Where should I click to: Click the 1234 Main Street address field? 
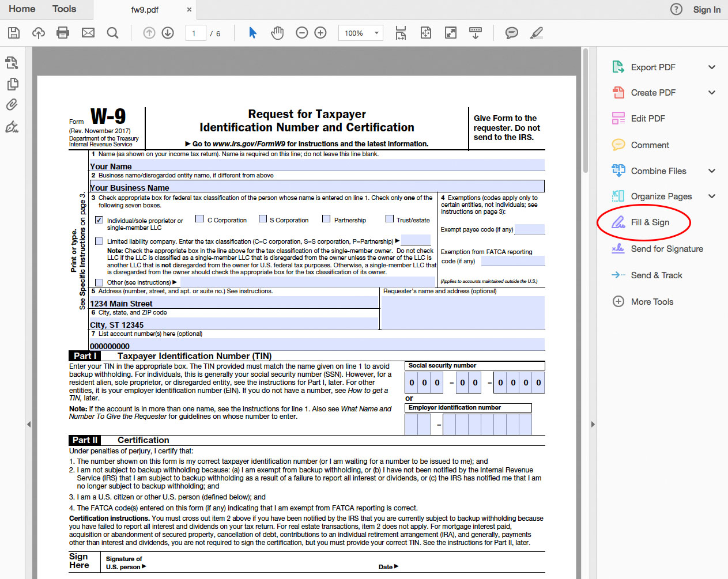click(234, 302)
